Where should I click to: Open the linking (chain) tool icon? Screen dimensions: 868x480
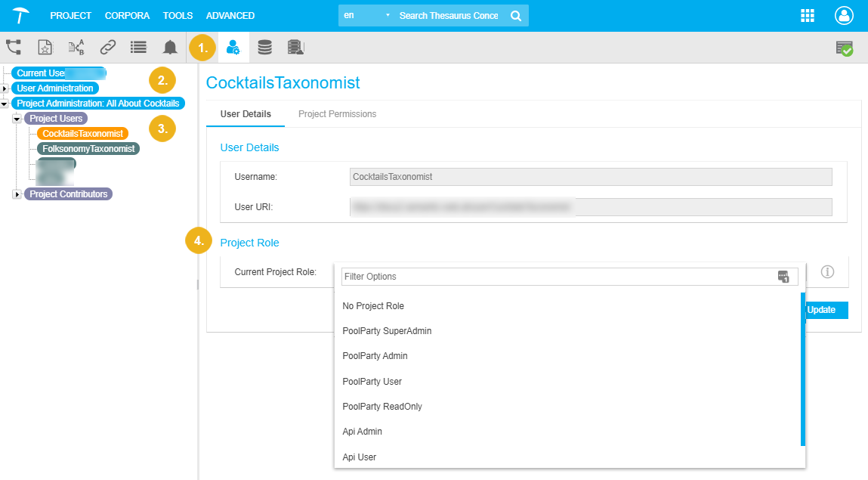[x=108, y=48]
